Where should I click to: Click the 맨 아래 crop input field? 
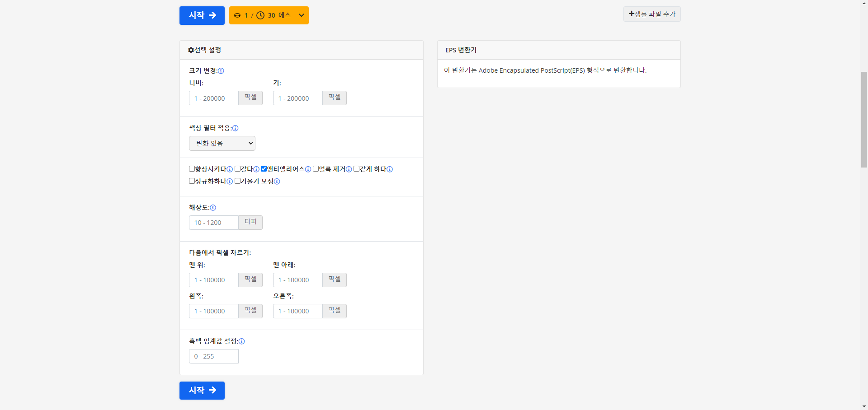tap(298, 280)
